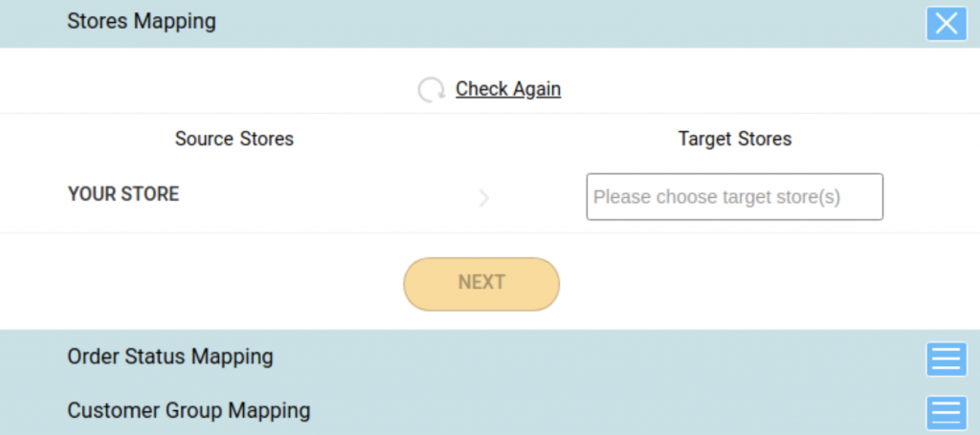
Task: Expand the Customer Group Mapping section title
Action: 189,411
